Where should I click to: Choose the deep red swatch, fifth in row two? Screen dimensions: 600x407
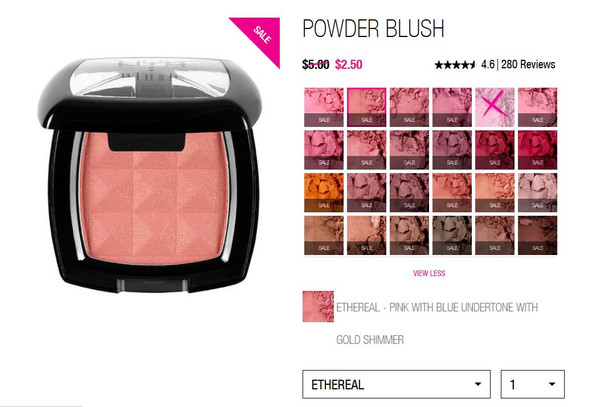pyautogui.click(x=495, y=150)
